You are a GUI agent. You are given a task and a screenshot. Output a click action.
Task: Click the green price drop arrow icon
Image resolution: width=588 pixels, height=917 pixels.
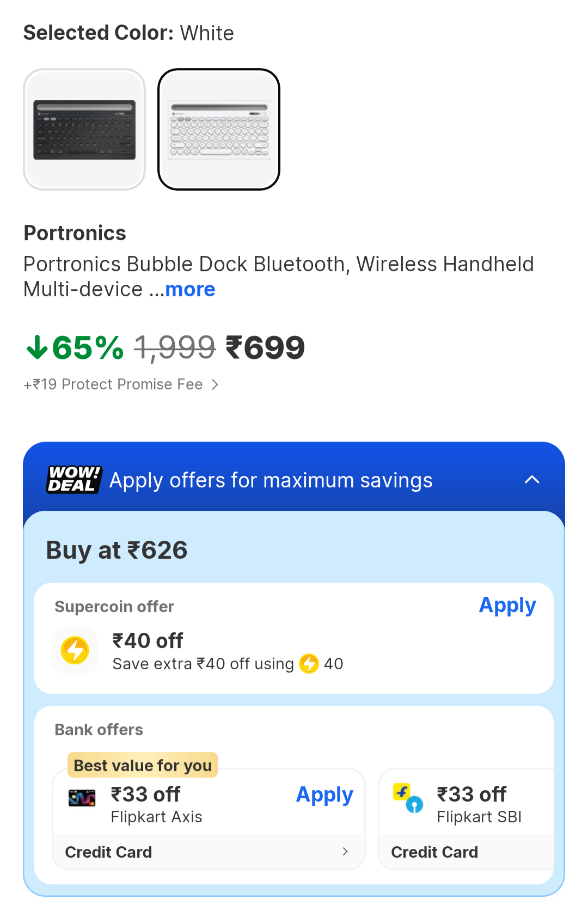(37, 347)
